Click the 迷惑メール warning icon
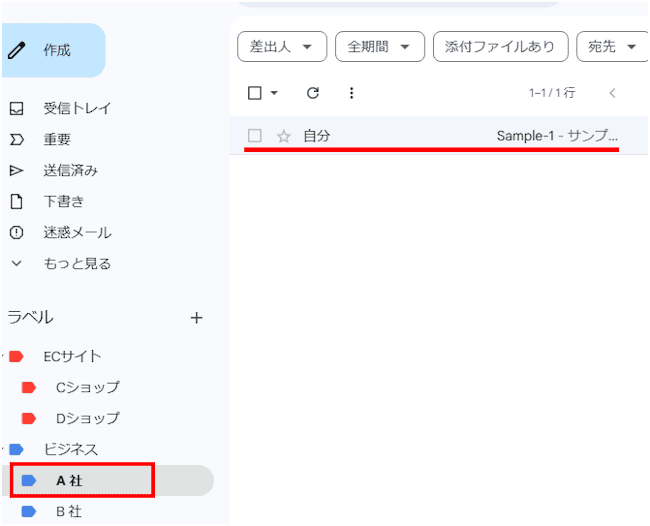The width and height of the screenshot is (650, 526). 16,233
